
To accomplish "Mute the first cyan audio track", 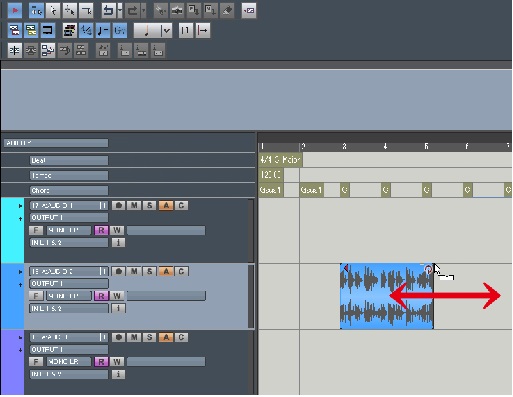I will click(x=134, y=205).
